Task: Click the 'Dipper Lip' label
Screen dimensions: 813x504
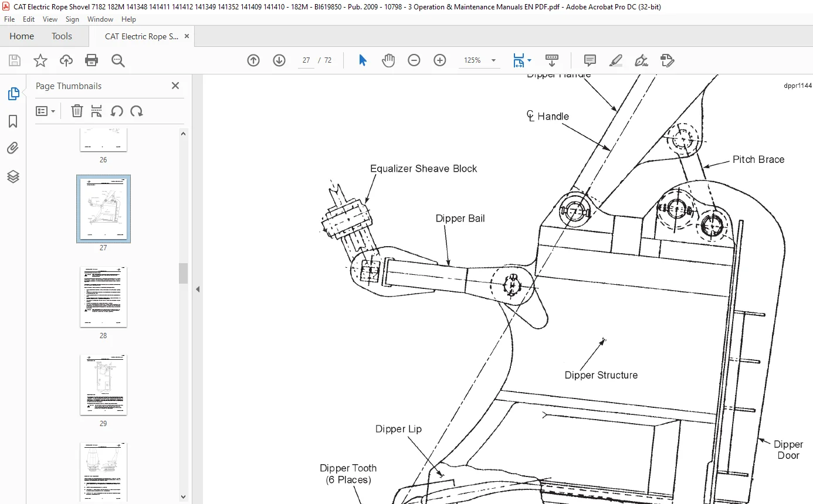Action: pos(399,429)
